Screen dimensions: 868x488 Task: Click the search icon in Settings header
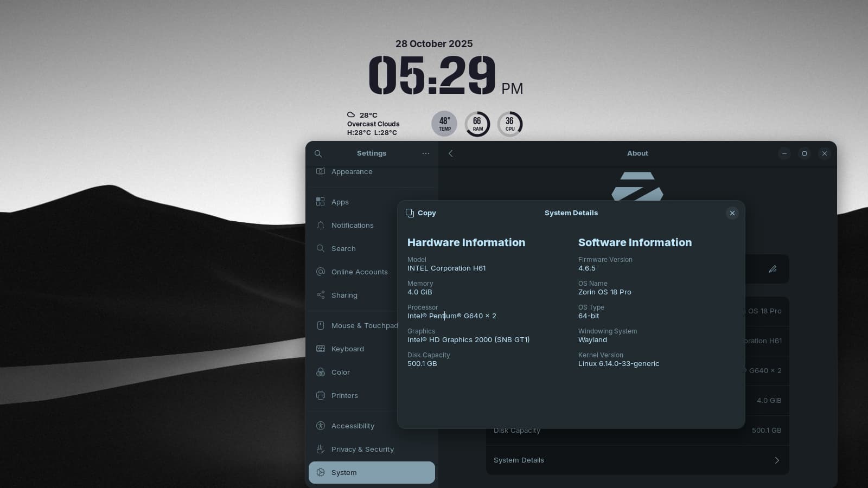[318, 153]
